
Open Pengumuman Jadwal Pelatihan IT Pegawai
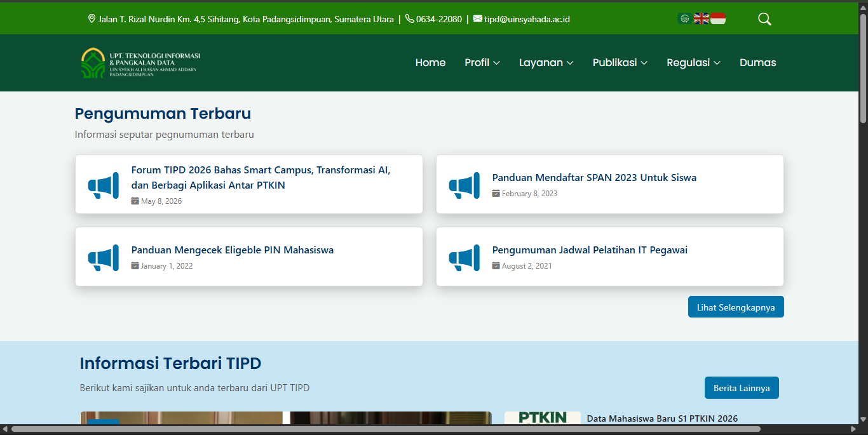coord(590,250)
